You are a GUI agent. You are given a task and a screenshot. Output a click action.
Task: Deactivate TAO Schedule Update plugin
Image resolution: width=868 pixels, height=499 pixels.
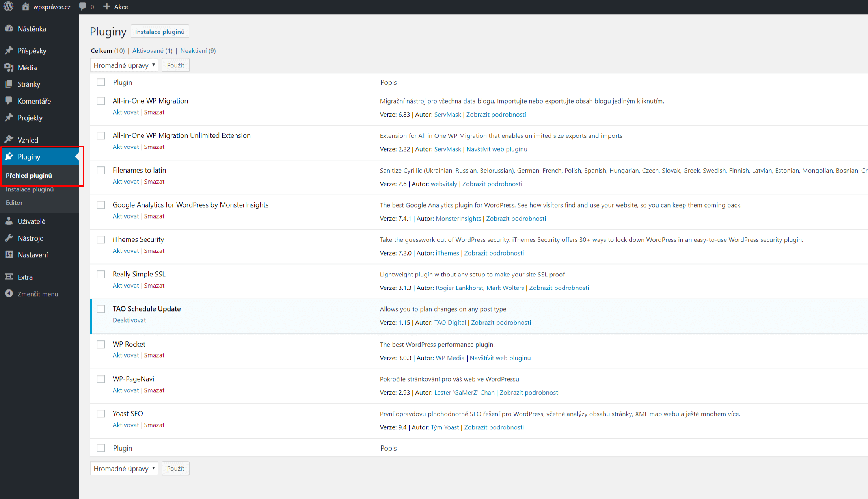coord(129,320)
